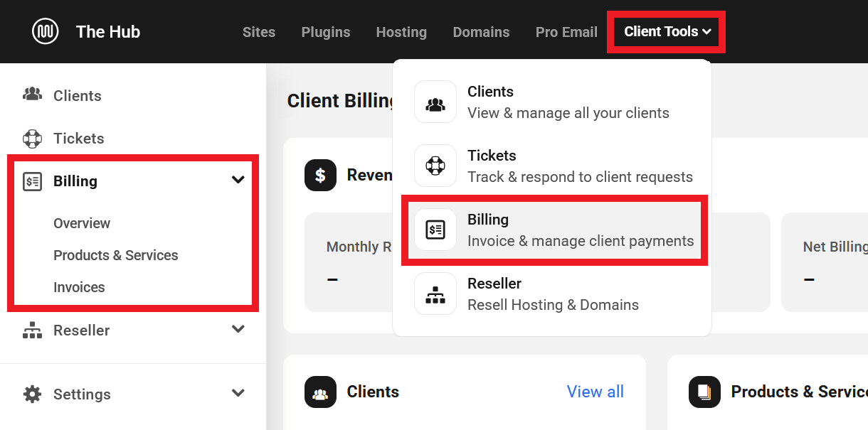Click the Products & Services card icon
Screen dimensions: 868x430
[x=704, y=392]
